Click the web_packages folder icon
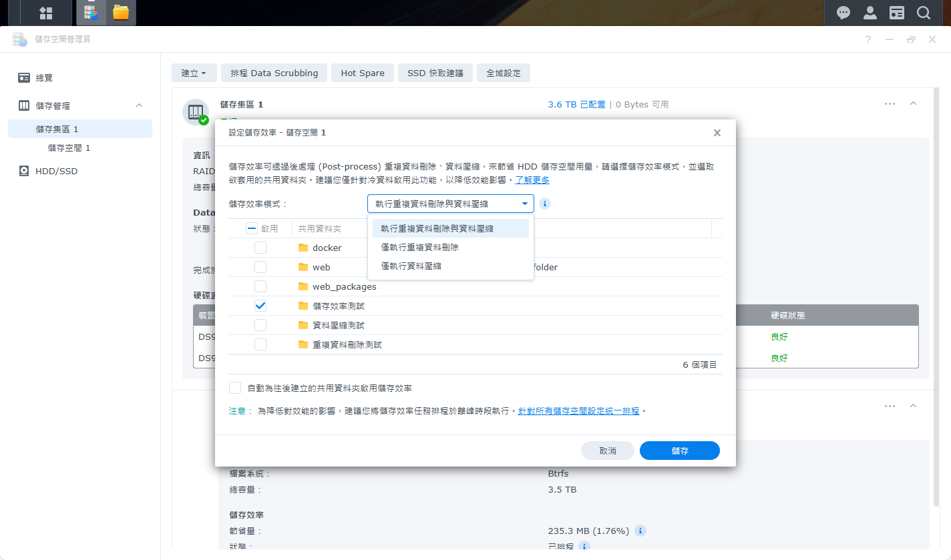The image size is (951, 560). [303, 286]
